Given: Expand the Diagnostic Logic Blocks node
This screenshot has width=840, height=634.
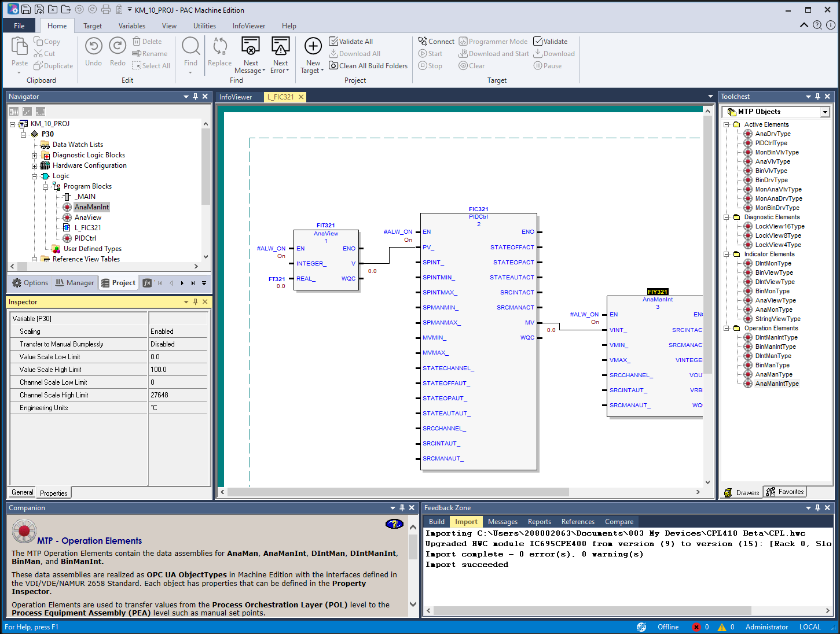Looking at the screenshot, I should (x=34, y=156).
